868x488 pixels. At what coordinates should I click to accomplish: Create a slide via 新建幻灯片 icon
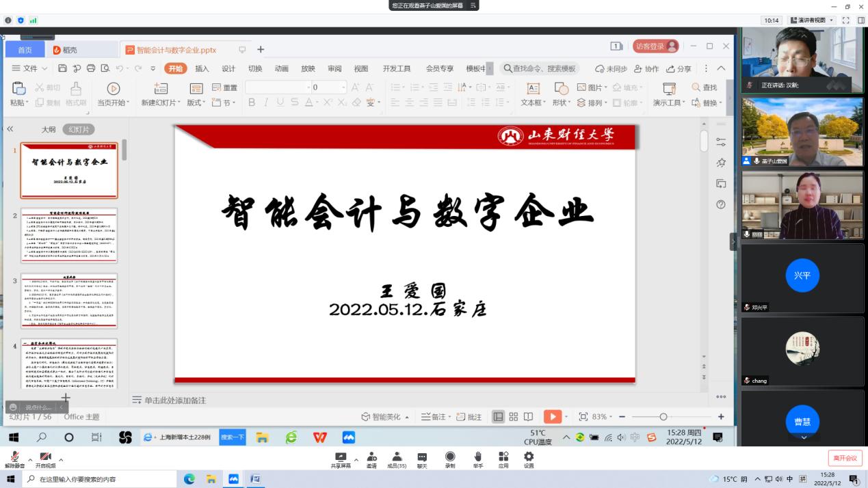[x=160, y=87]
